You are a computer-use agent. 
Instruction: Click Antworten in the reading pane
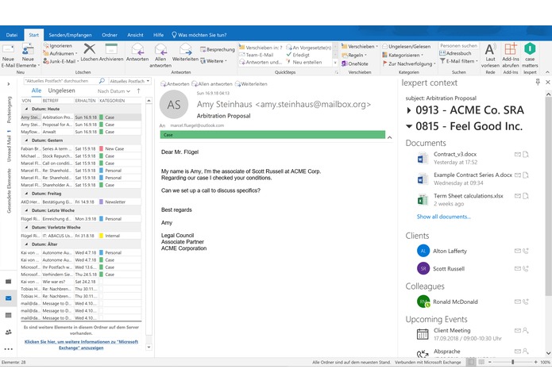click(x=175, y=84)
